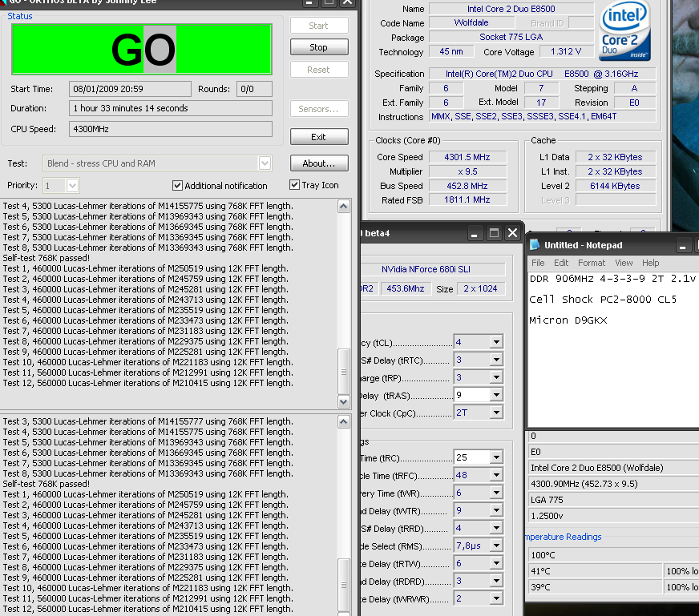Open the tRRD delay dropdown
Image resolution: width=699 pixels, height=616 pixels.
(x=496, y=528)
